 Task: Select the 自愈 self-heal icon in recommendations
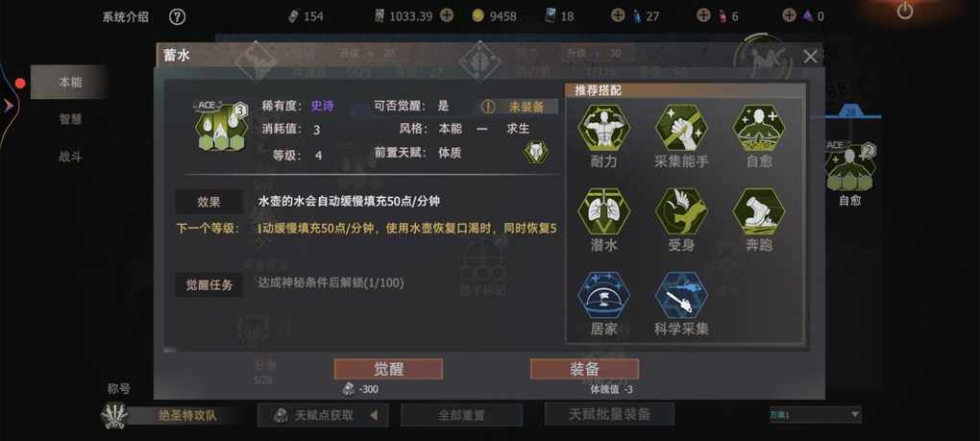pos(758,128)
